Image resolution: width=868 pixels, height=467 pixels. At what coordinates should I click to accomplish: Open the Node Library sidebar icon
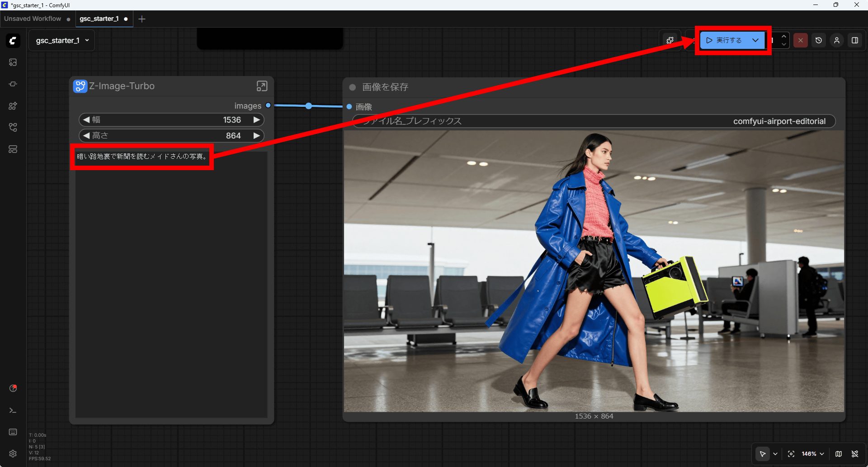coord(13,106)
